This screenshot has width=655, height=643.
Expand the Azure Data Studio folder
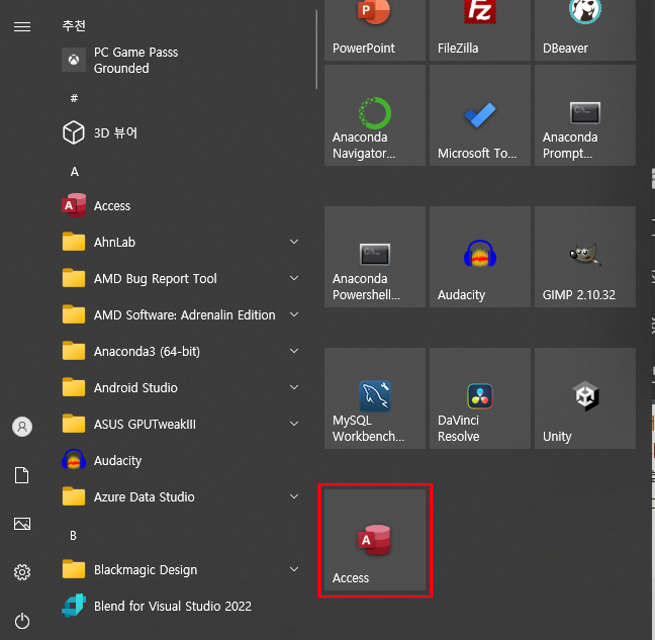point(182,497)
